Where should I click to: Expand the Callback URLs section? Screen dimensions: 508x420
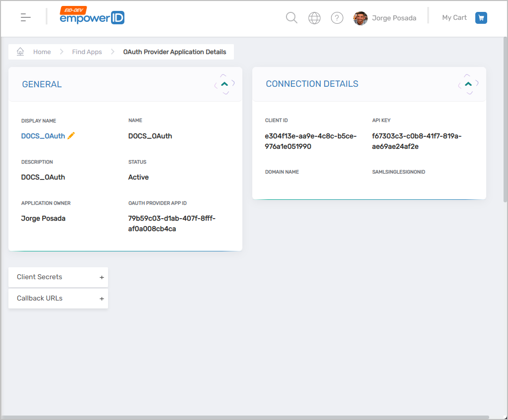[x=102, y=299]
